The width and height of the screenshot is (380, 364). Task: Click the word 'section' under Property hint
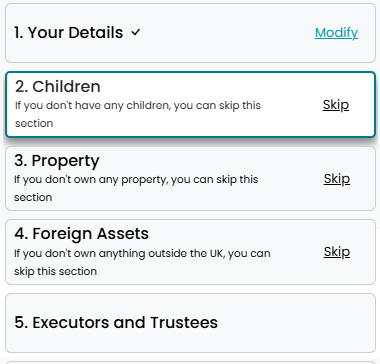33,197
